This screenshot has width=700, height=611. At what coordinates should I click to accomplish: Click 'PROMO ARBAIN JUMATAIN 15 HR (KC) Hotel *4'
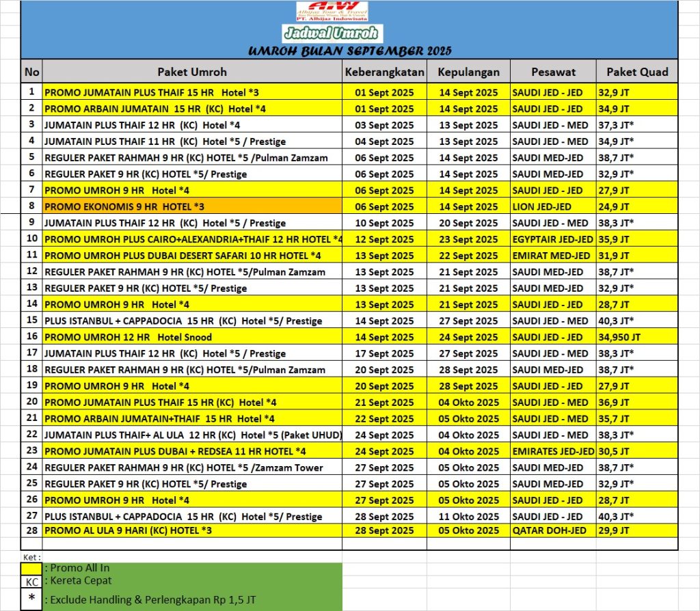pos(192,109)
